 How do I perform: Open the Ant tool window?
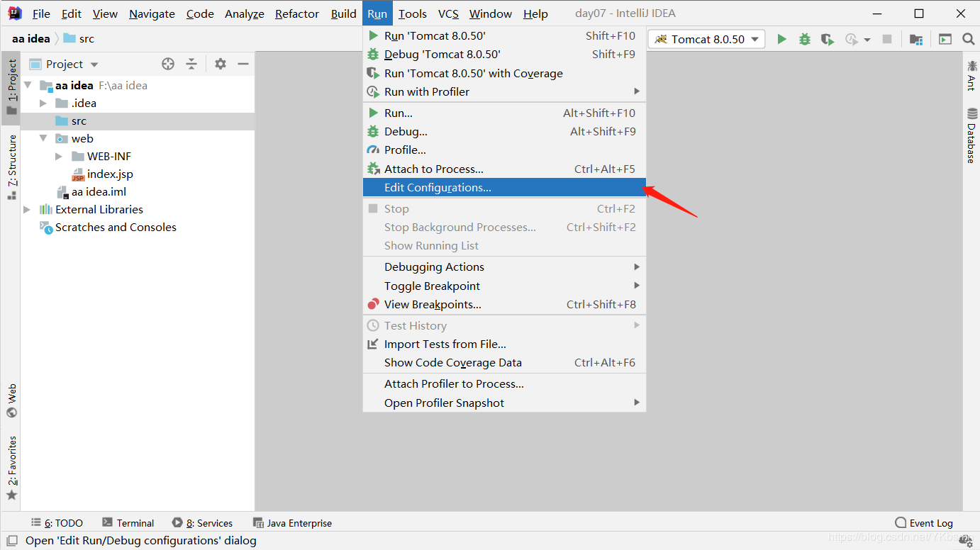[x=971, y=75]
